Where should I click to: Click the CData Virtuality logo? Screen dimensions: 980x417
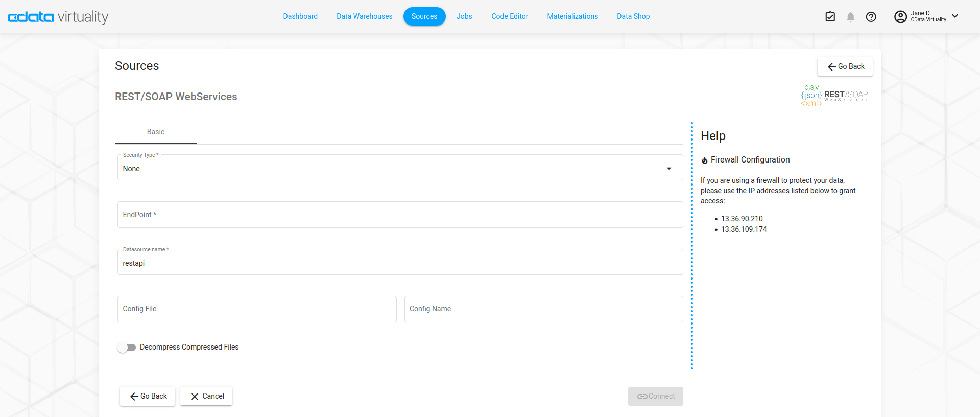(58, 17)
